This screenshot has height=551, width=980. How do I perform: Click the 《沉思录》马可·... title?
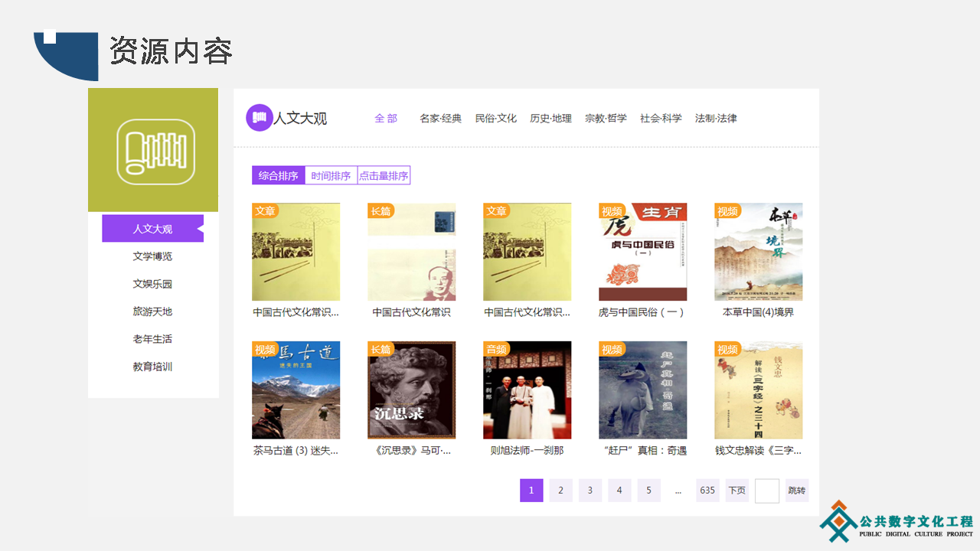pyautogui.click(x=413, y=451)
